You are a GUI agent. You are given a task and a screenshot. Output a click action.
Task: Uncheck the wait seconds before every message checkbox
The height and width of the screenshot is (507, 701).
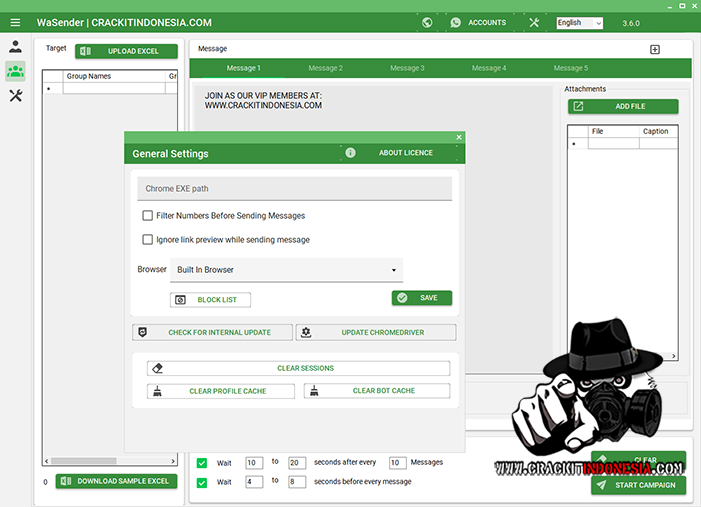tap(202, 482)
